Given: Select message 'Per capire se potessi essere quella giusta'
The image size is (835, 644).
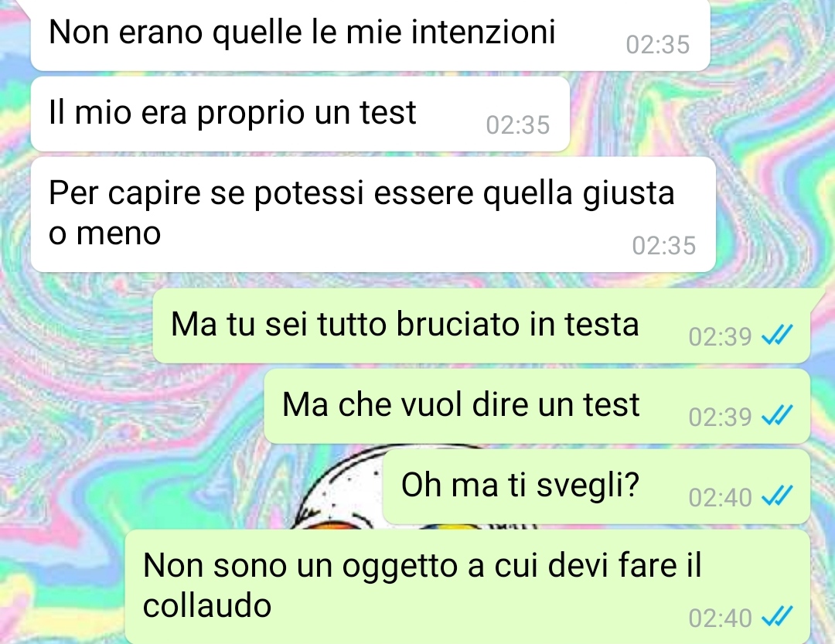Looking at the screenshot, I should click(x=373, y=214).
